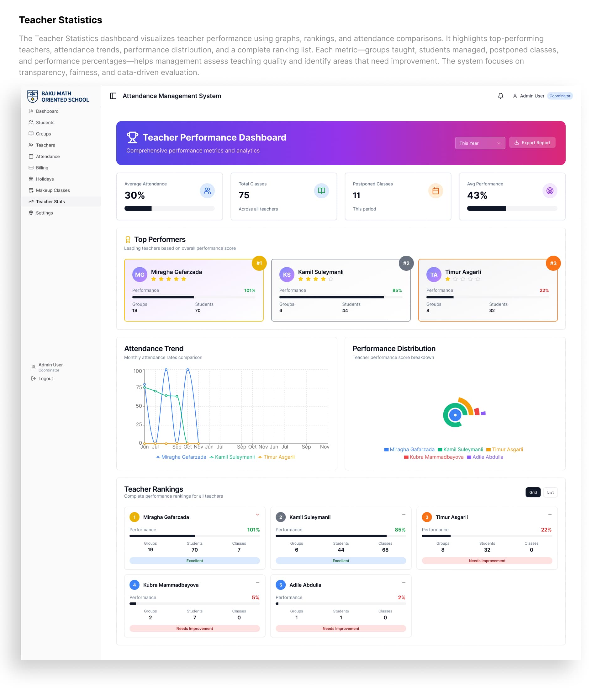Open the This Year period dropdown
This screenshot has width=602, height=700.
point(479,143)
